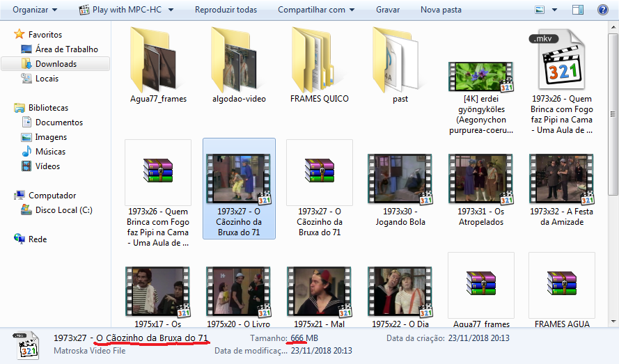This screenshot has height=364, width=619.
Task: Select the [4K] erdei gyöngyköles video thumbnail
Action: [x=481, y=77]
